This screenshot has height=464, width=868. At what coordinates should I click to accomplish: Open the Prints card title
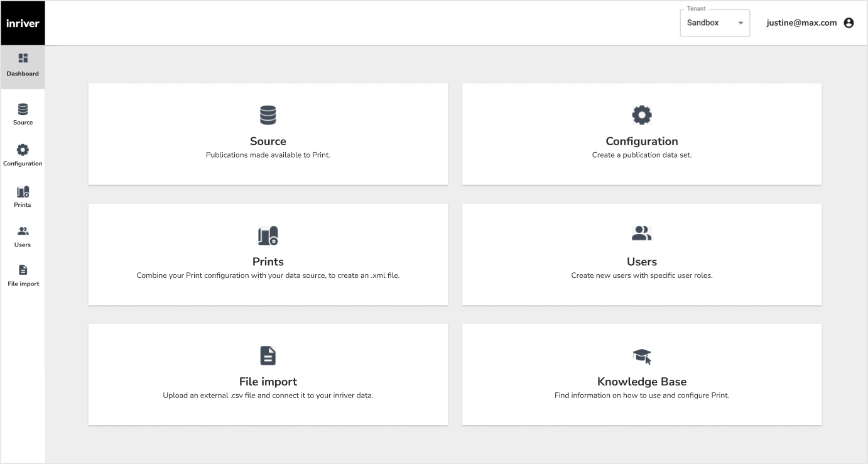[x=268, y=262]
